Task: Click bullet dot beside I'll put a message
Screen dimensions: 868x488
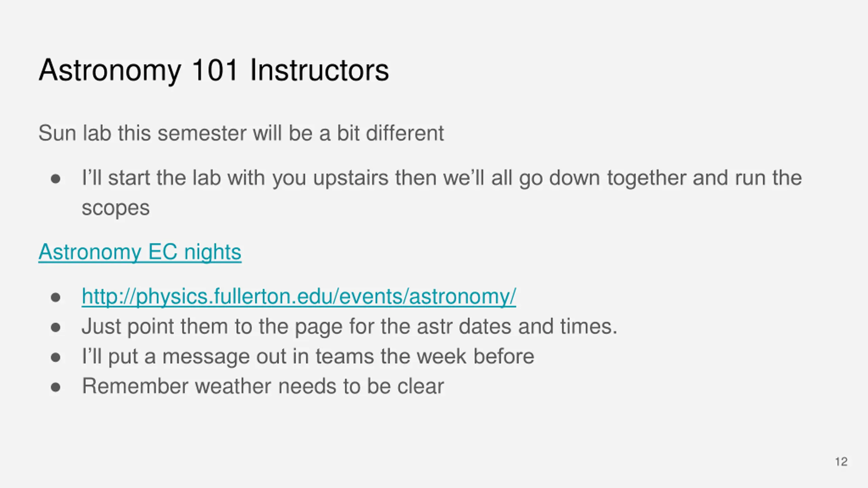Action: click(x=56, y=357)
